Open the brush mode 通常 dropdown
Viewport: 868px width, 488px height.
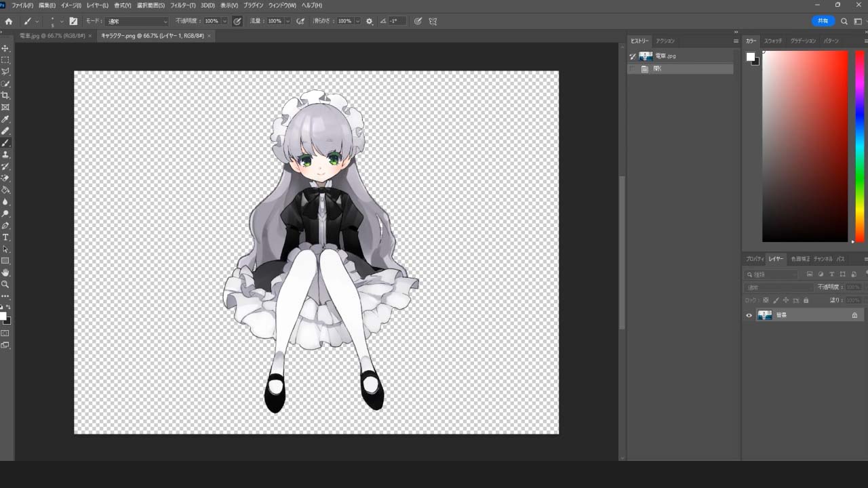click(x=137, y=21)
